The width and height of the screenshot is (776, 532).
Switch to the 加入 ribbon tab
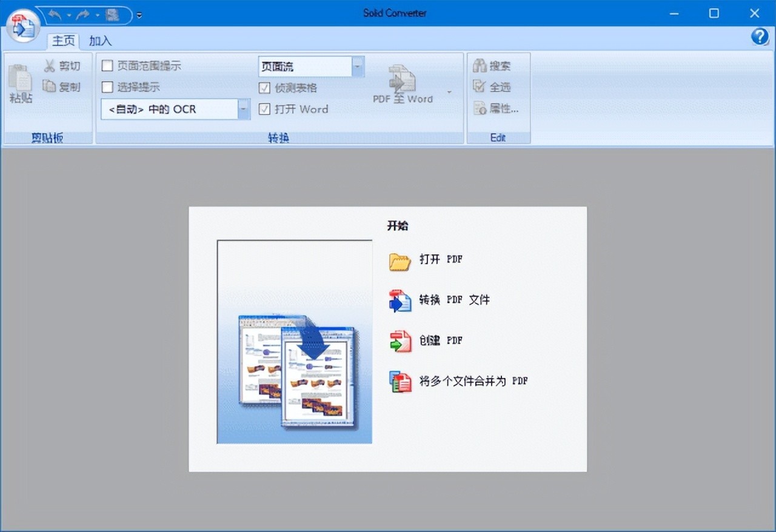tap(101, 41)
